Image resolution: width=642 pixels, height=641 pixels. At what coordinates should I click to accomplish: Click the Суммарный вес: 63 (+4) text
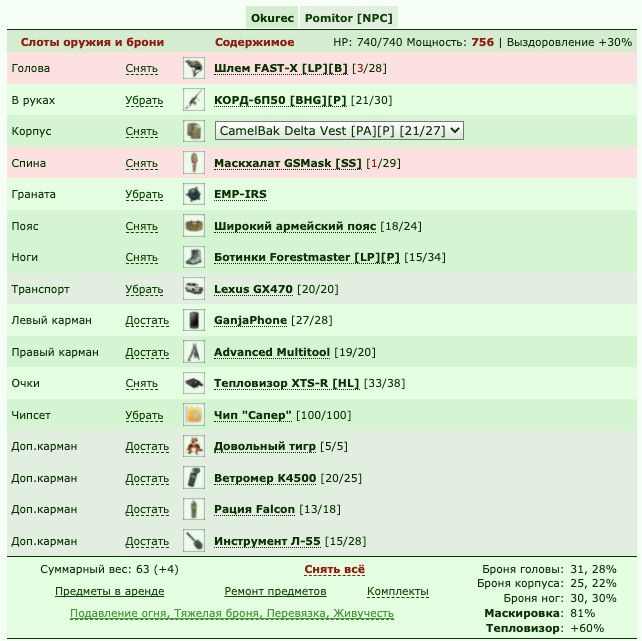point(109,569)
